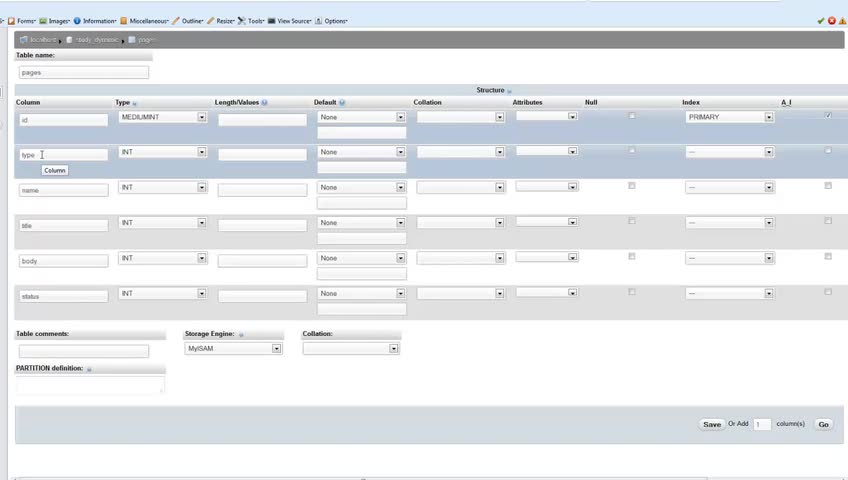Open the Forms toolbar menu

(x=22, y=21)
